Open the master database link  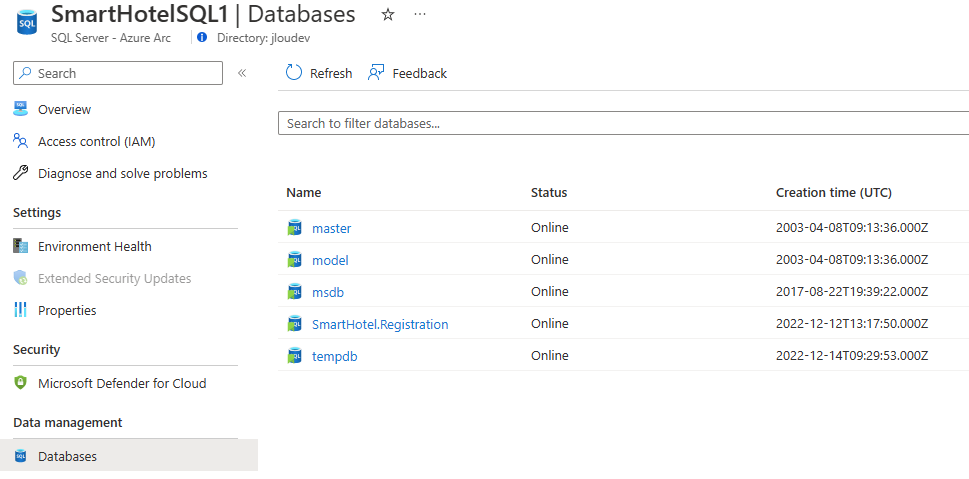pos(331,228)
